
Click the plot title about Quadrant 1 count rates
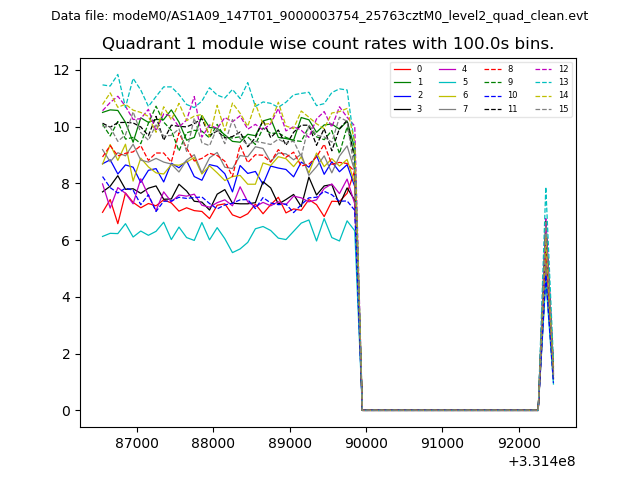(x=327, y=44)
